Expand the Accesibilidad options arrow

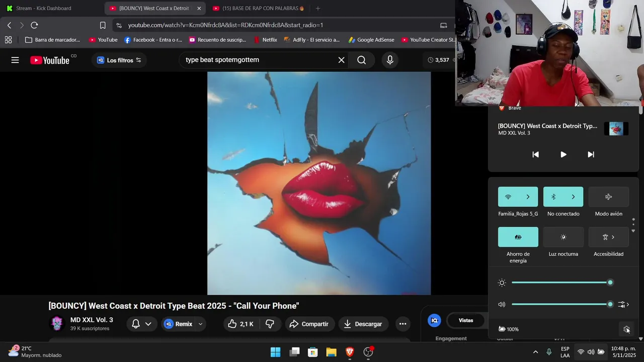pyautogui.click(x=613, y=237)
